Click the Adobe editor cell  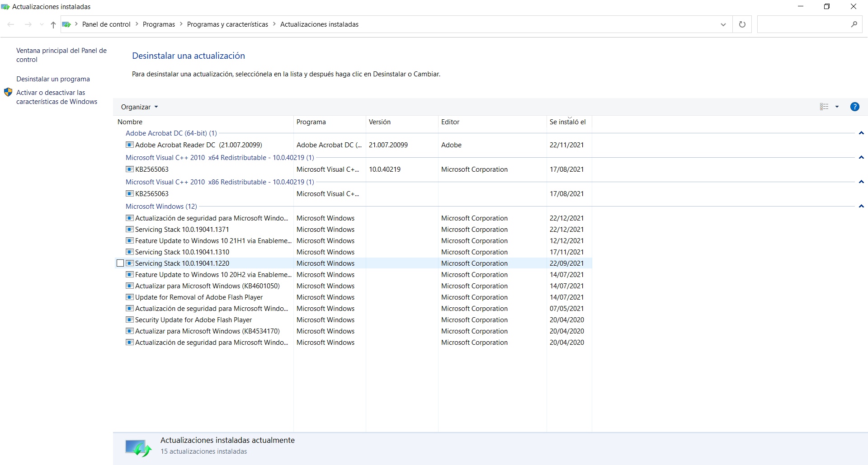[x=451, y=145]
